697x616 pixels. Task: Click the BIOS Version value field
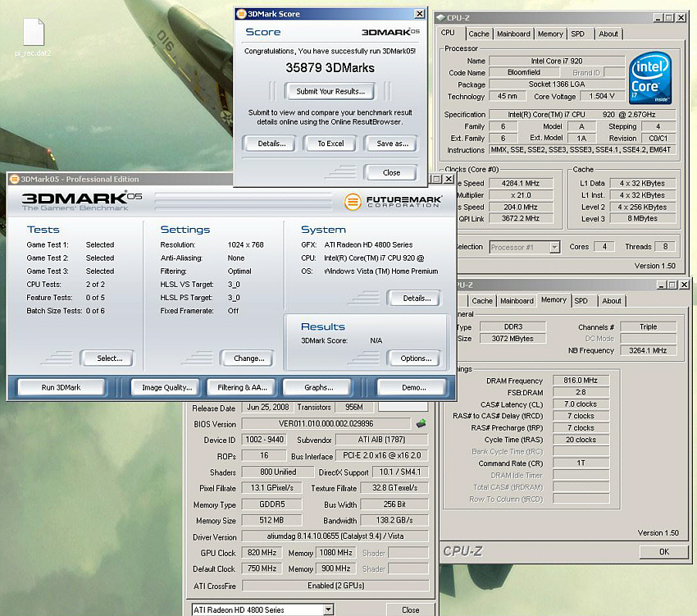(326, 424)
